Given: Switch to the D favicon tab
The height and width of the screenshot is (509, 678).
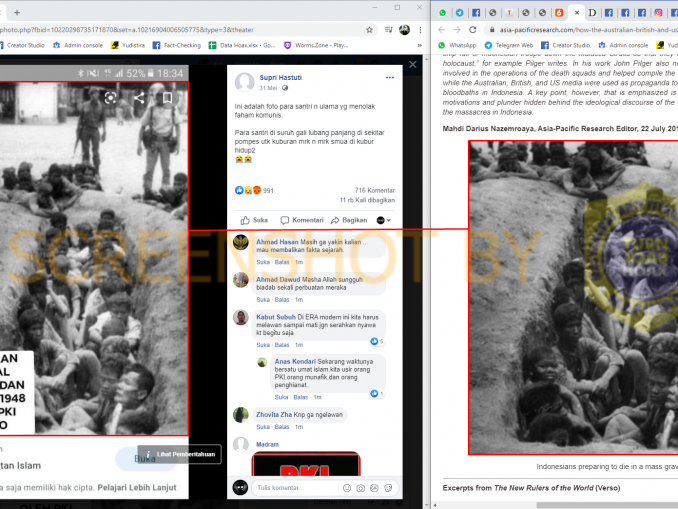Looking at the screenshot, I should click(592, 13).
